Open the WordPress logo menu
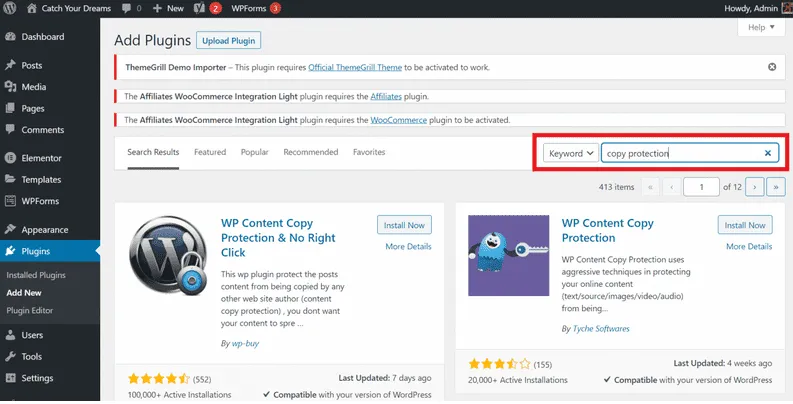The height and width of the screenshot is (404, 793). (x=10, y=8)
